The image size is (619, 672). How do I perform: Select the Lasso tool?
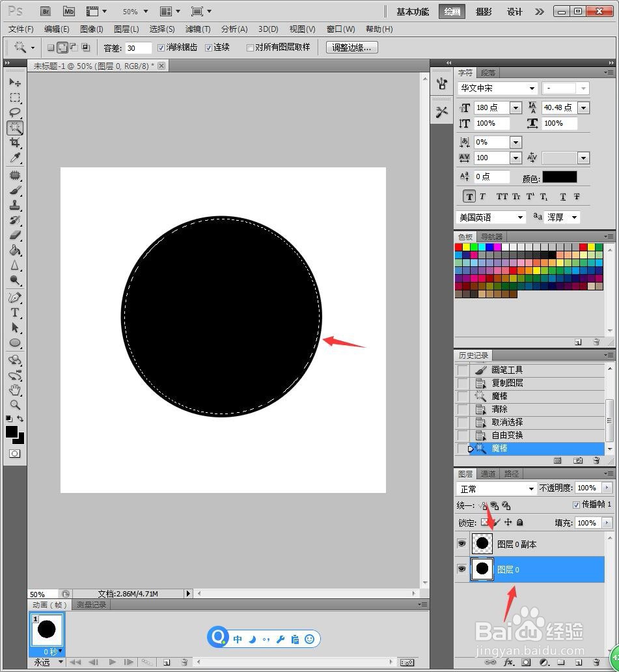pyautogui.click(x=14, y=112)
